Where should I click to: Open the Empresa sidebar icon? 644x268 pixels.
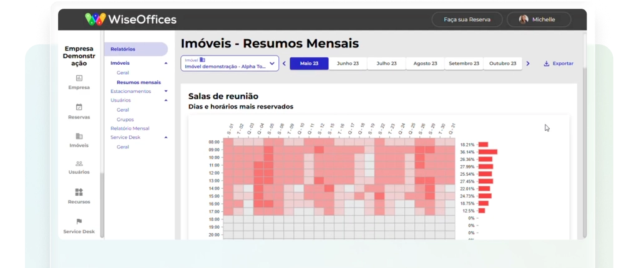tap(79, 78)
